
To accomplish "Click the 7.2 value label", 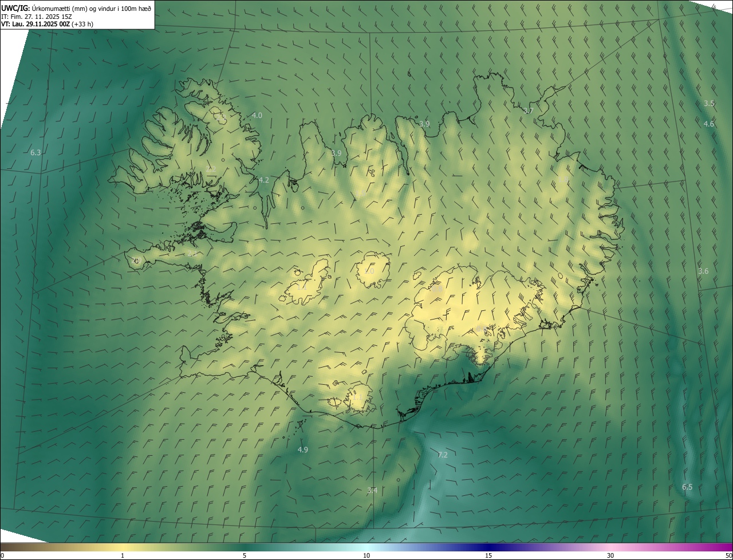I will (x=443, y=455).
